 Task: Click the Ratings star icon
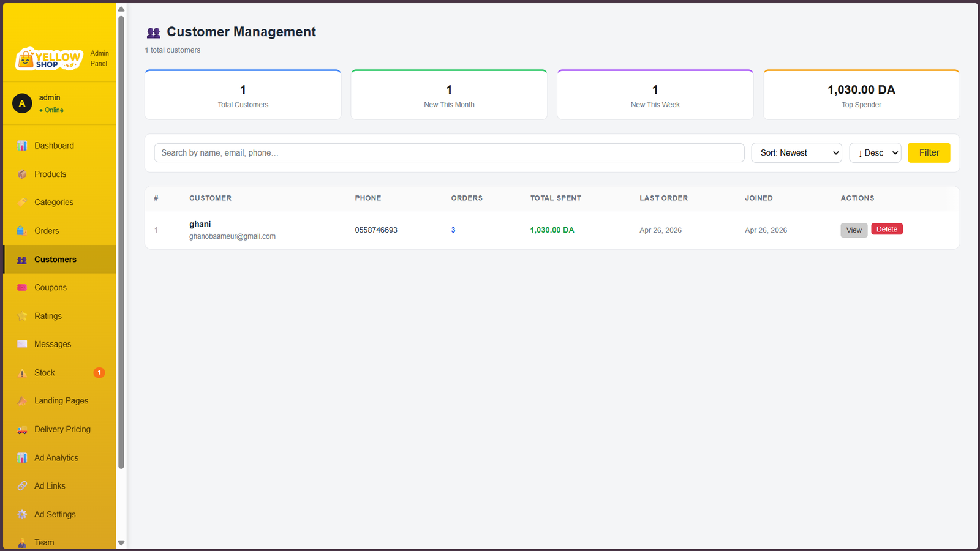point(22,316)
